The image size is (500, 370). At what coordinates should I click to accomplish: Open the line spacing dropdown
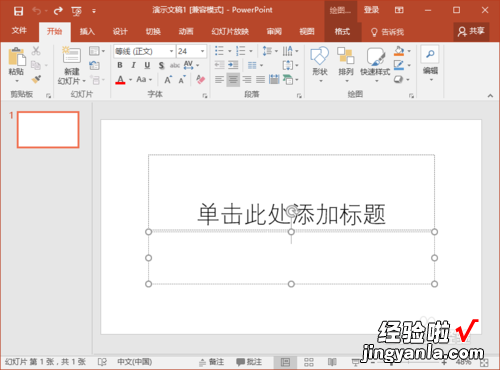tap(270, 51)
